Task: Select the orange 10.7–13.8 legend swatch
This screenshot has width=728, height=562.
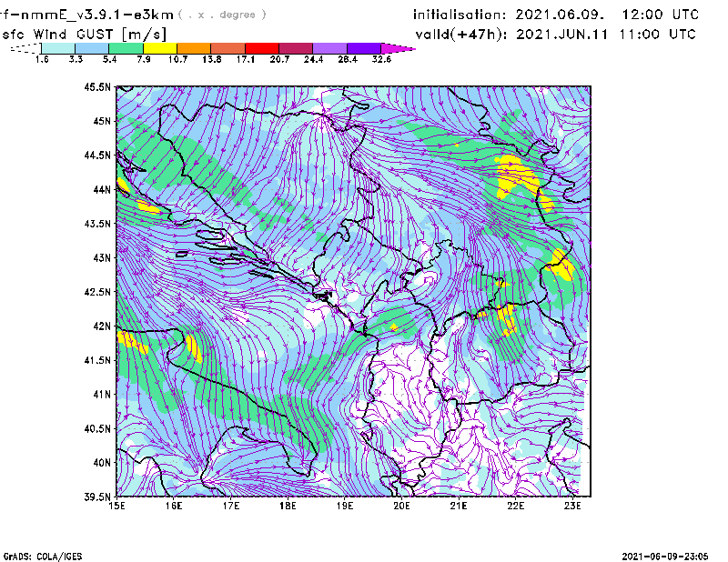Action: 194,48
